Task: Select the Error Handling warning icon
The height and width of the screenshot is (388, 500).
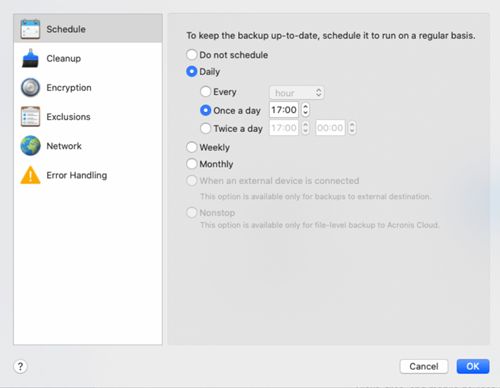Action: pos(30,175)
